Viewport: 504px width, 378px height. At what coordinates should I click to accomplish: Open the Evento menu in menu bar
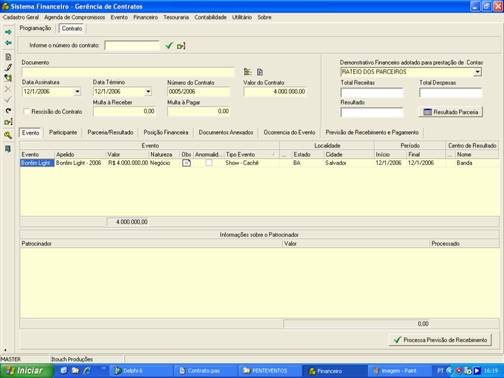119,17
